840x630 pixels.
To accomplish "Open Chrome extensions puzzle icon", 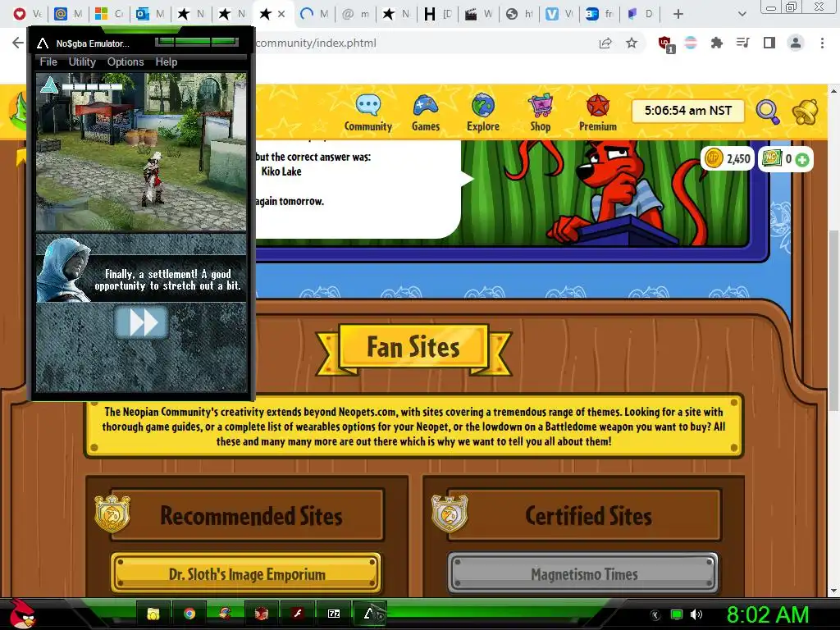I will 716,43.
